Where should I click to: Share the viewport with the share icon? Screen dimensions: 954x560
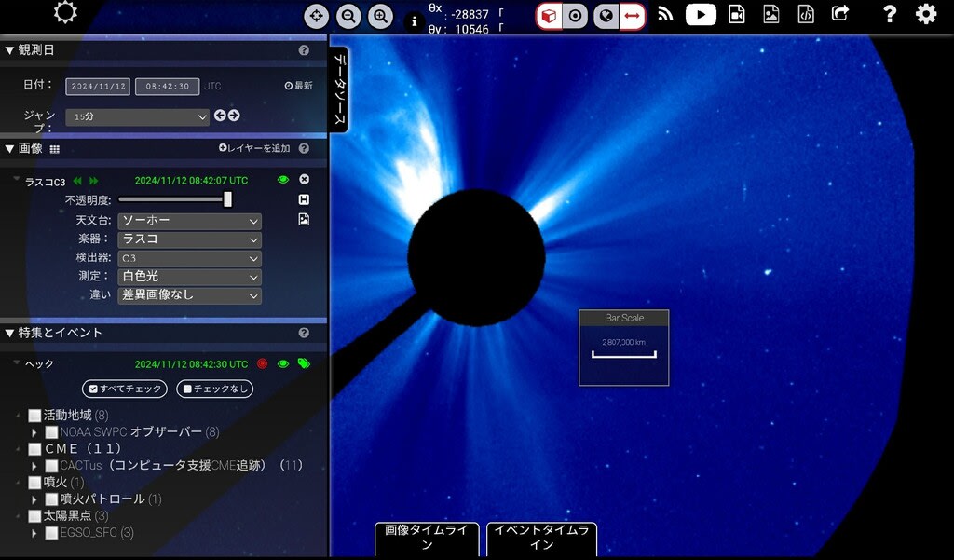(840, 13)
